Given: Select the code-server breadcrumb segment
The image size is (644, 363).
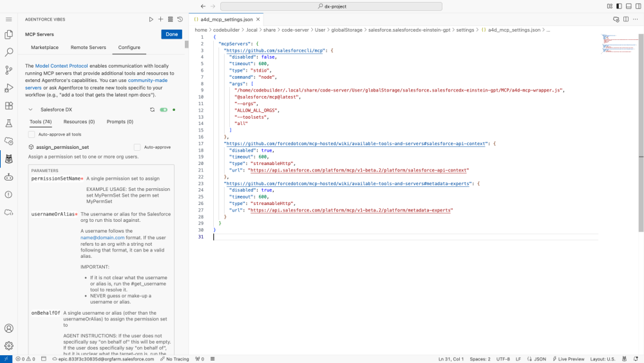Looking at the screenshot, I should click(295, 30).
